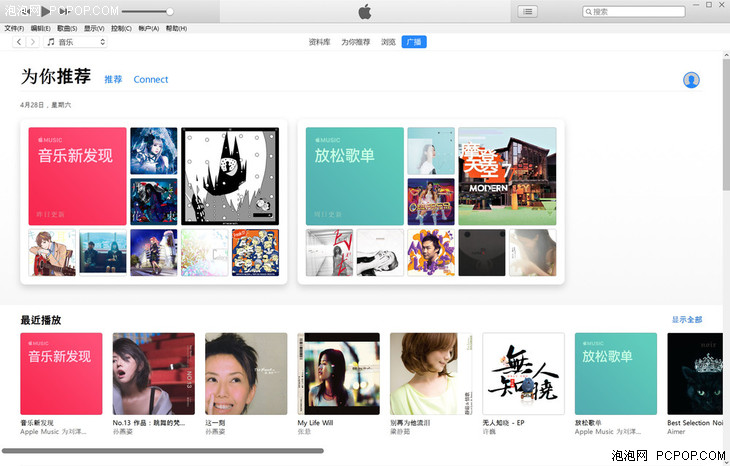Viewport: 730px width, 466px height.
Task: Open the My Life Will album cover
Action: click(x=338, y=373)
